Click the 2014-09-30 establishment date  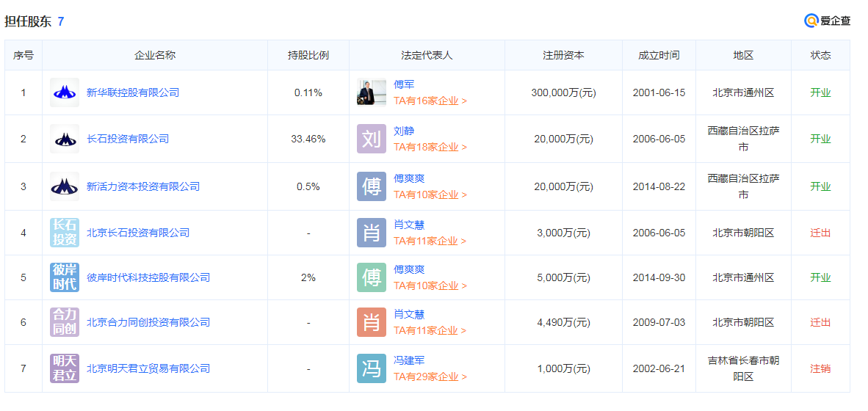[x=659, y=277]
